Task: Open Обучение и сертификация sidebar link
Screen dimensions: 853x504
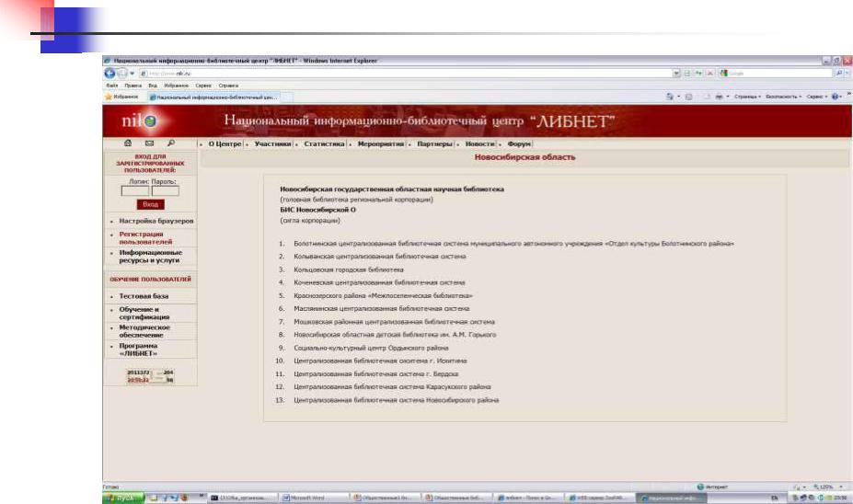Action: point(144,314)
